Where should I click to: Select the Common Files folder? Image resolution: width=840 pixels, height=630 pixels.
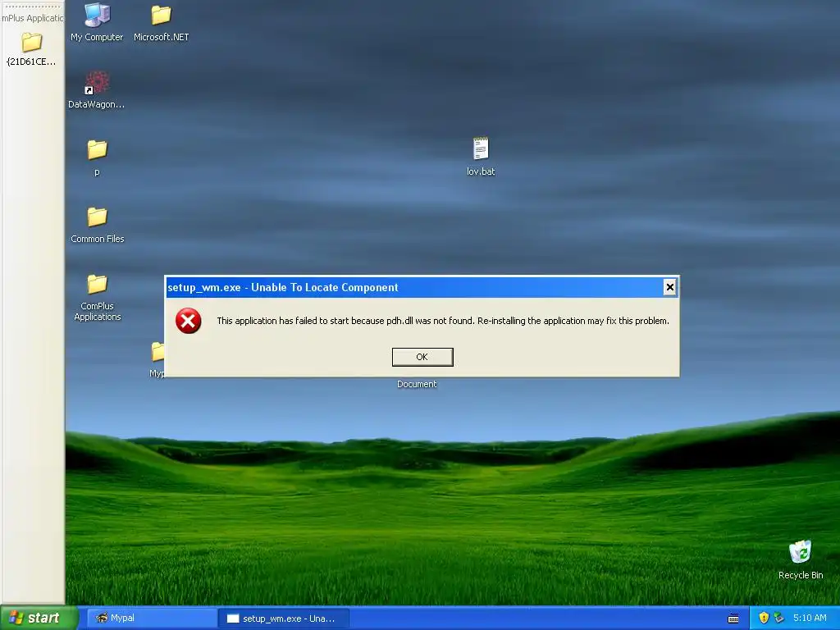(x=97, y=225)
